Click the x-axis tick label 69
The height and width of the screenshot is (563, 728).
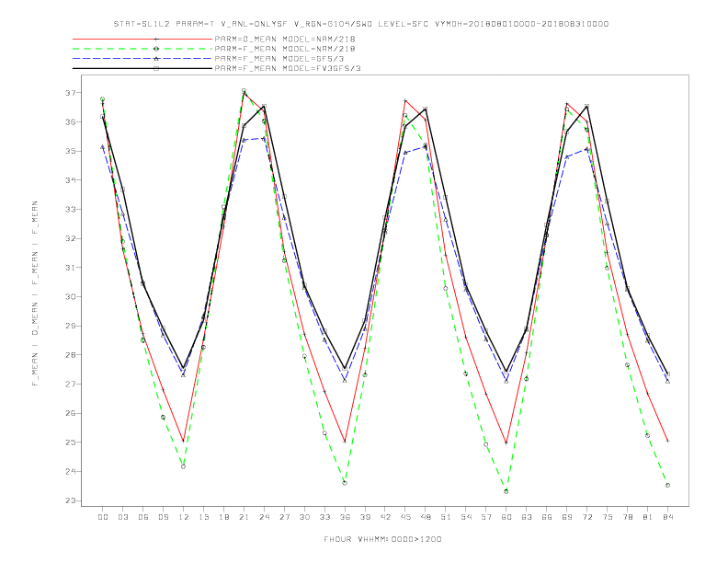pyautogui.click(x=567, y=517)
